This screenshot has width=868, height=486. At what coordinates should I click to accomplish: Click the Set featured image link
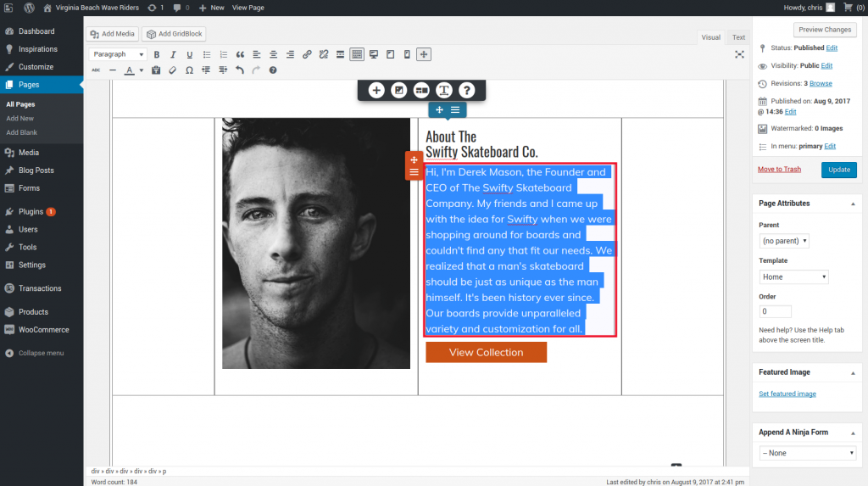click(787, 394)
